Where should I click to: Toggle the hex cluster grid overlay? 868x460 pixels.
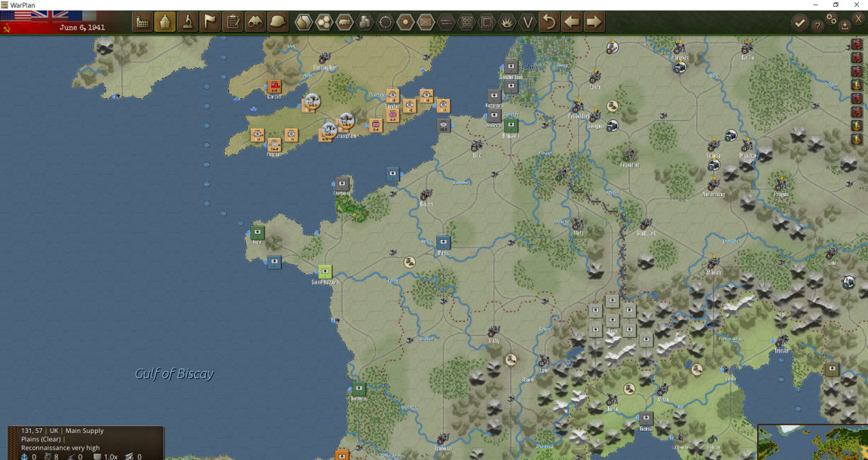[325, 22]
